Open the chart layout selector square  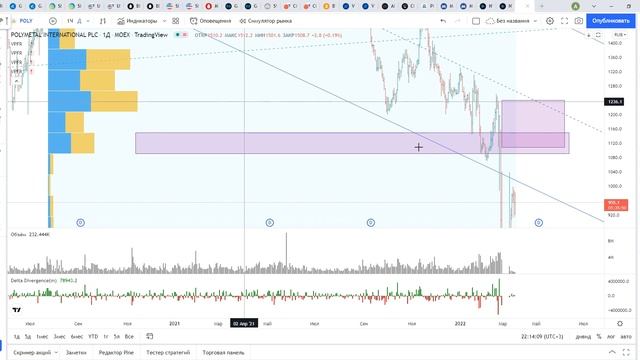coord(476,21)
